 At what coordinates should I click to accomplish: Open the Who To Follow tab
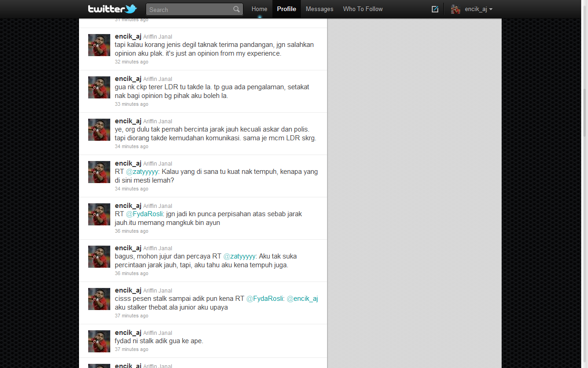pos(363,9)
